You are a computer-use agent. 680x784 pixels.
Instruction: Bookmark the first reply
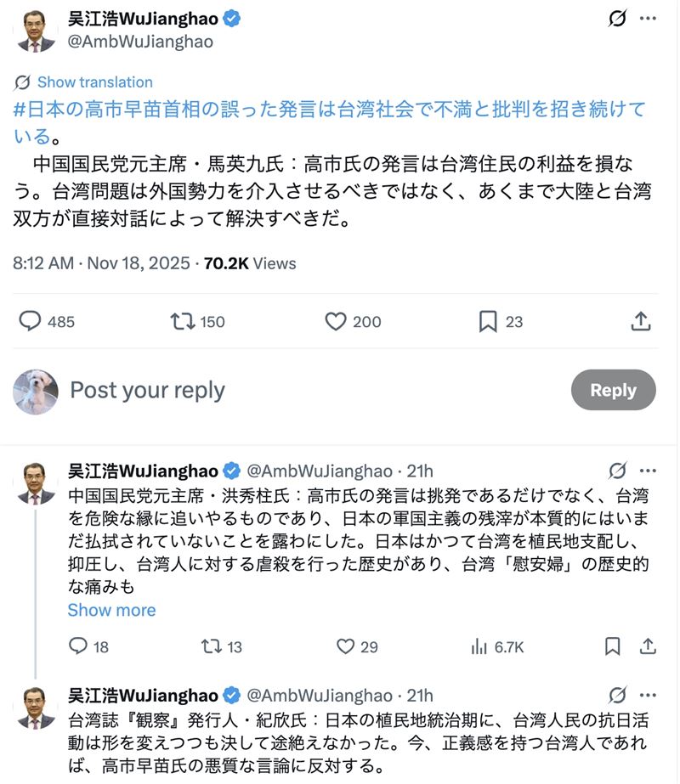(x=612, y=647)
